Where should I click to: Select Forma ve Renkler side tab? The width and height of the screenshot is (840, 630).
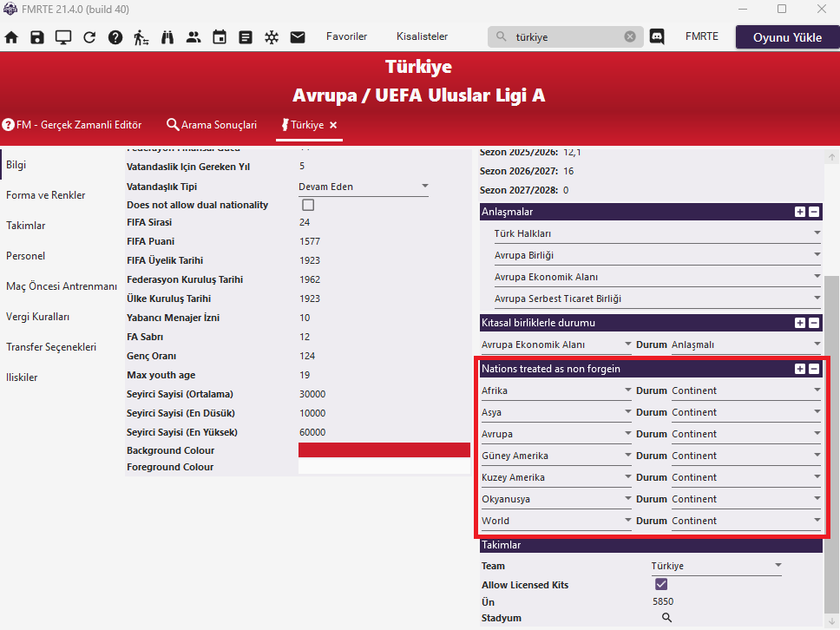pyautogui.click(x=46, y=195)
